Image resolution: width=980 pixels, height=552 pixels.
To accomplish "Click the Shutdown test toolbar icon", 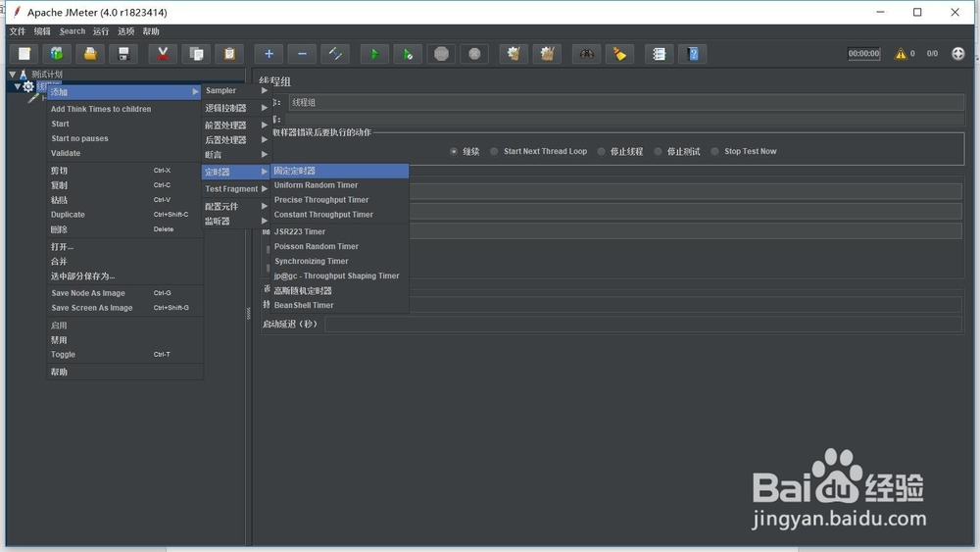I will (x=474, y=54).
